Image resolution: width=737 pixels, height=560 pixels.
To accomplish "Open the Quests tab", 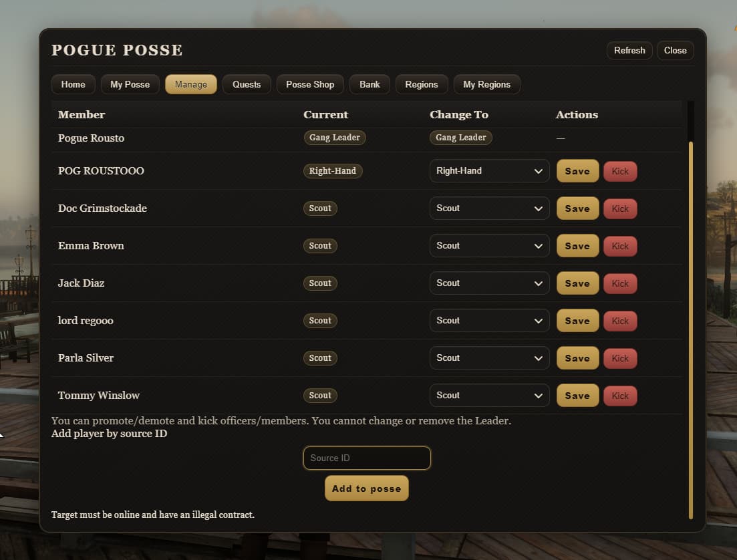I will point(247,84).
